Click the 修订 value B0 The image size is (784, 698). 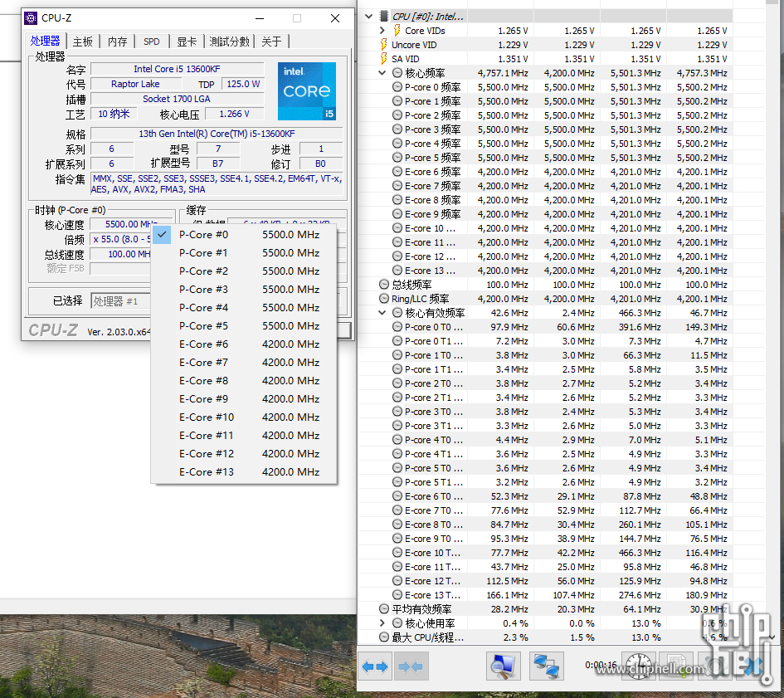[320, 164]
